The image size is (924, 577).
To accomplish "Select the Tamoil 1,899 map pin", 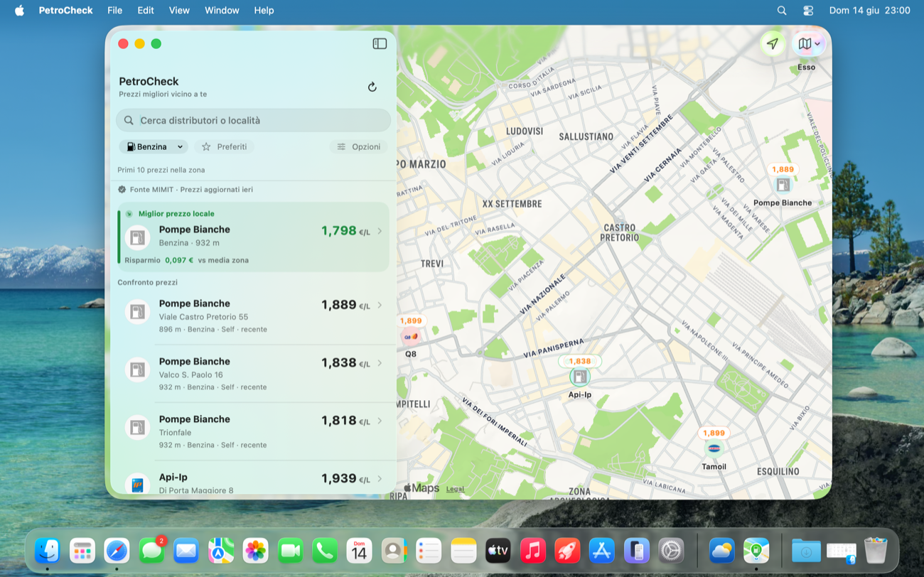I will [x=714, y=448].
